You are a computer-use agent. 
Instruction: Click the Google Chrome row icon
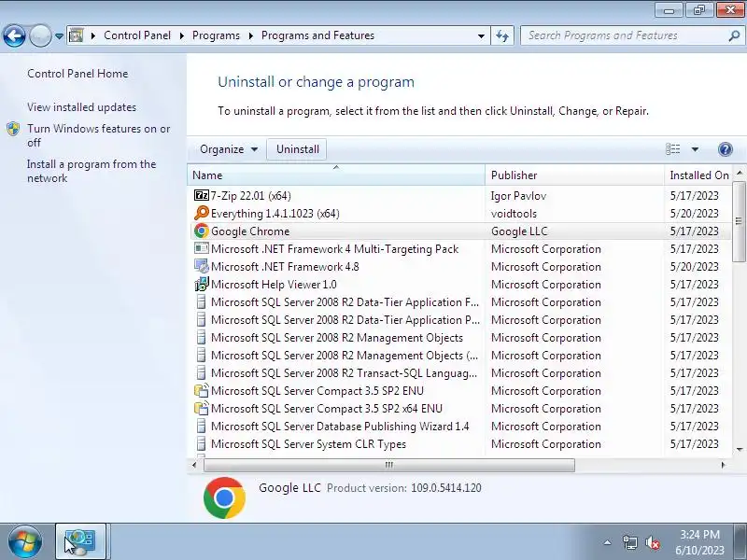click(202, 231)
